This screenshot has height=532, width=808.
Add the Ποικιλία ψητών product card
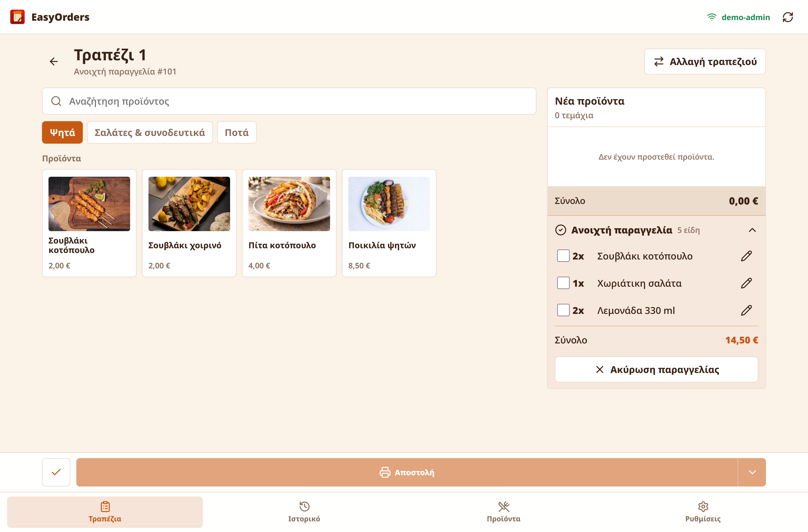tap(389, 223)
